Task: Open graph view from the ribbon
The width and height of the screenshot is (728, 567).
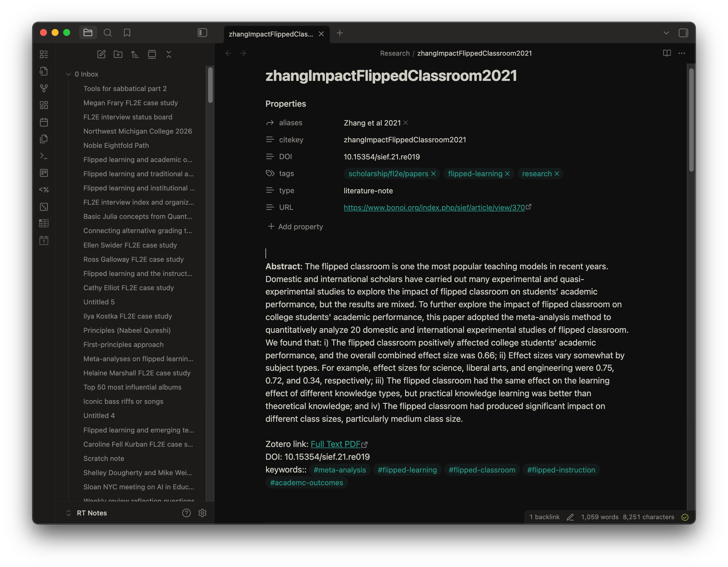Action: point(44,88)
